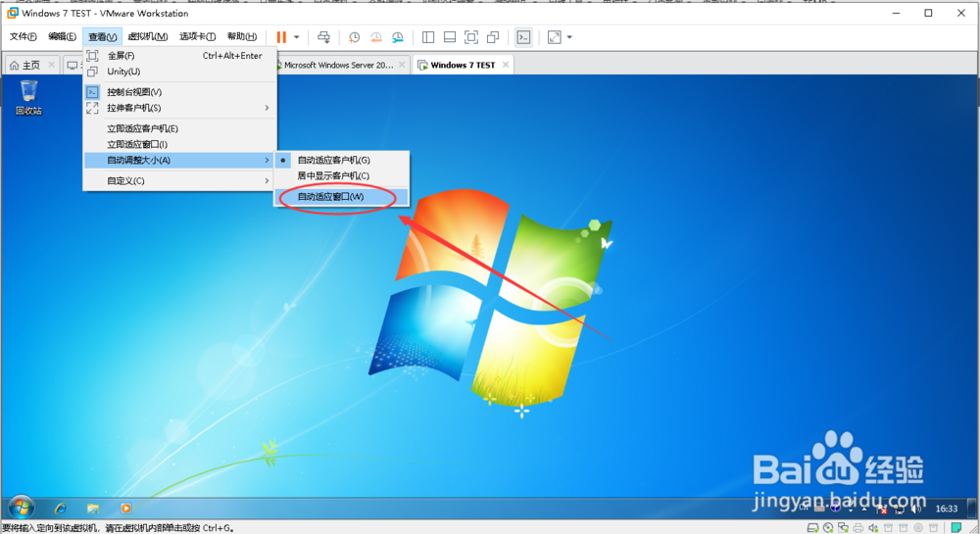Open the 文件(F) menu
Viewport: 980px width, 534px height.
click(24, 37)
